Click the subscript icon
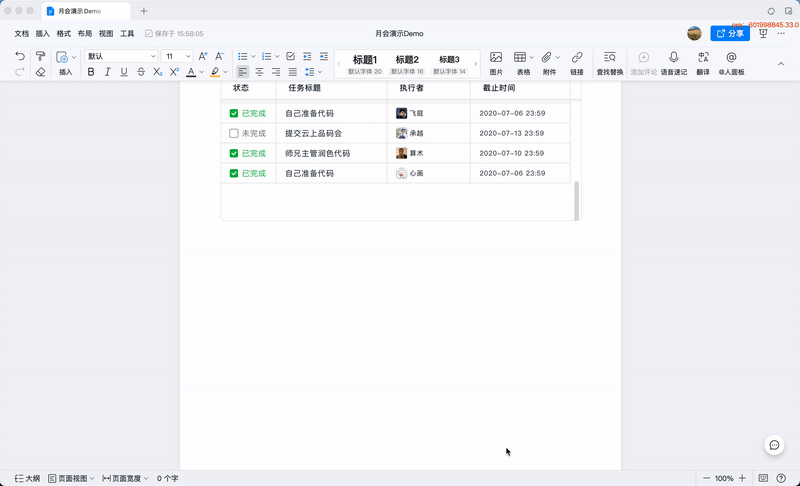800x486 pixels. pos(158,72)
